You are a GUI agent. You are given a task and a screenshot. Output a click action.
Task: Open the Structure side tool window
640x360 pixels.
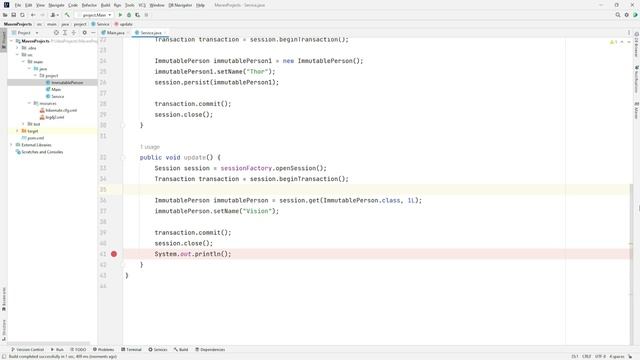4,330
